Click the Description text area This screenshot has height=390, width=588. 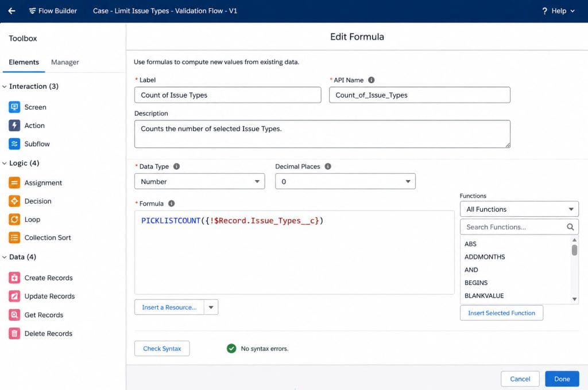pos(322,134)
